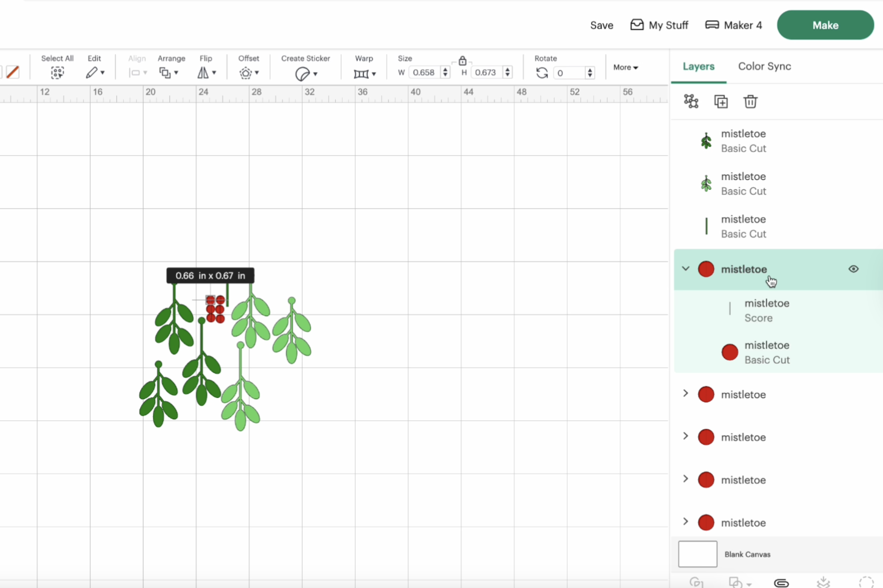Open the More dropdown menu

click(x=626, y=68)
